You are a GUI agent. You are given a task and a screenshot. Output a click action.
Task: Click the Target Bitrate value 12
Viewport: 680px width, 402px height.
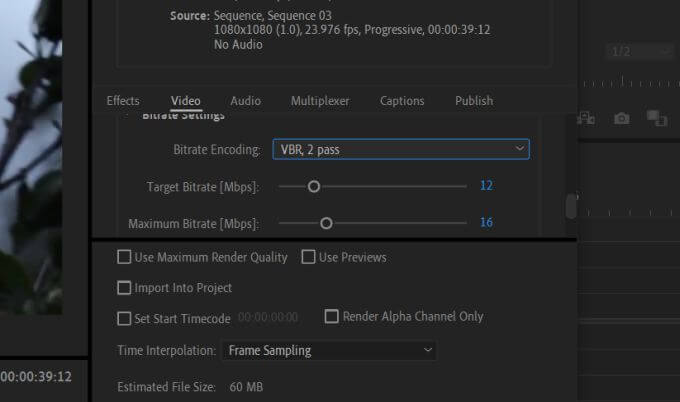coord(486,186)
